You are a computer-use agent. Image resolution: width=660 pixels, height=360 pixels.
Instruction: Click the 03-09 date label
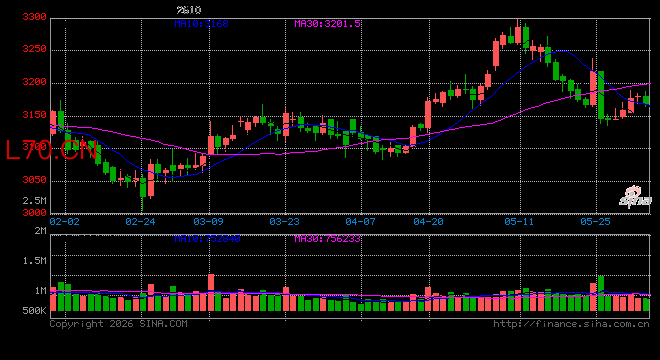tap(208, 221)
